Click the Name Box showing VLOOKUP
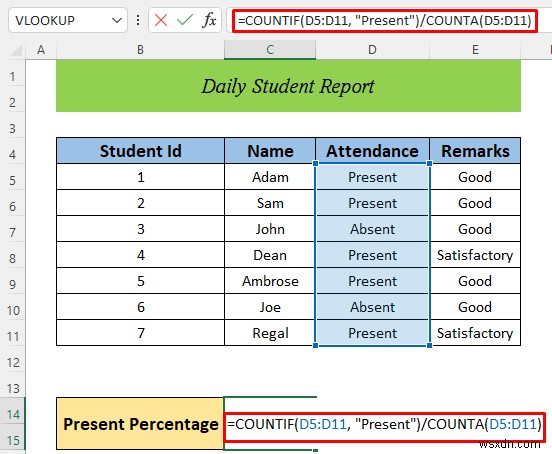 (x=68, y=20)
